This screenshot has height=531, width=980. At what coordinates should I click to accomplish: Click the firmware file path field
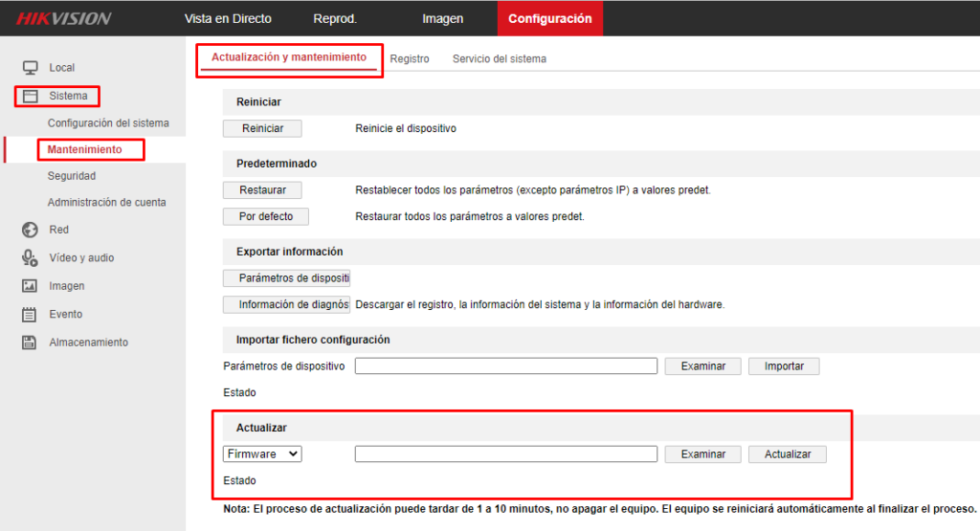point(506,454)
